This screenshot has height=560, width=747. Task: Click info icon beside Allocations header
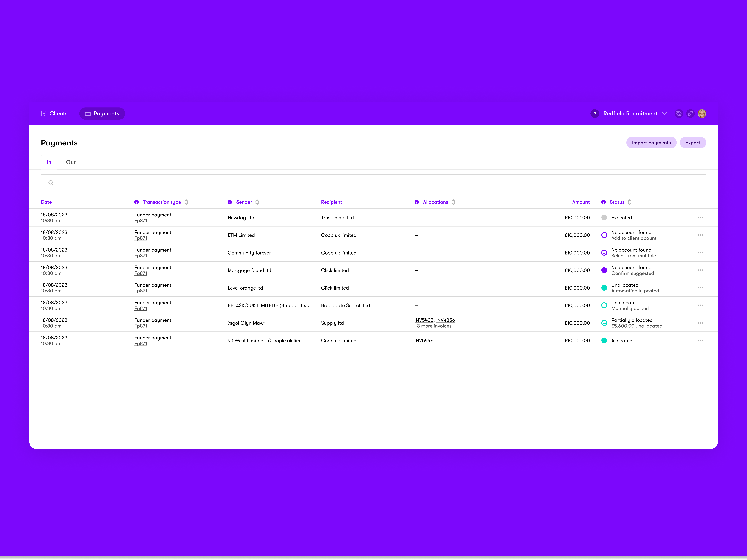(x=417, y=202)
